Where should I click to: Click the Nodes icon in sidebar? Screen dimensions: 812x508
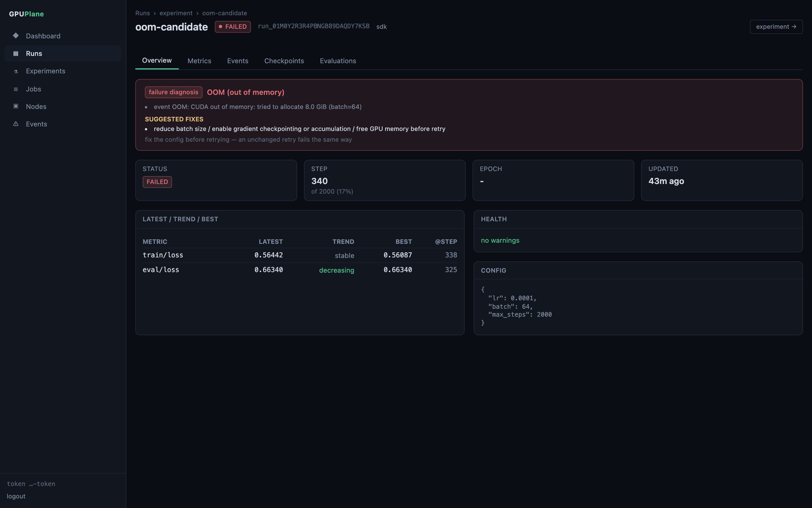16,106
